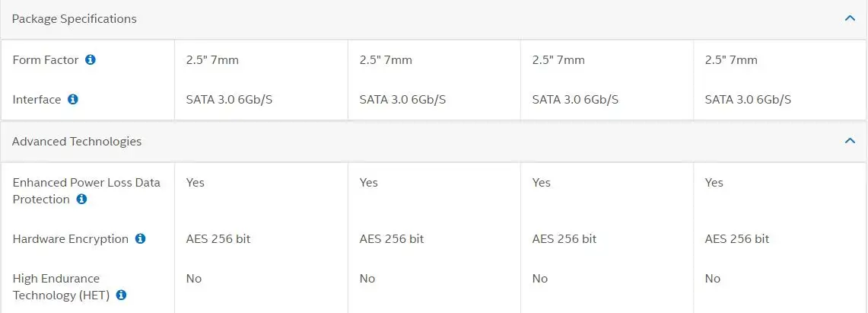Show the Hardware Encryption info icon details

pos(140,239)
